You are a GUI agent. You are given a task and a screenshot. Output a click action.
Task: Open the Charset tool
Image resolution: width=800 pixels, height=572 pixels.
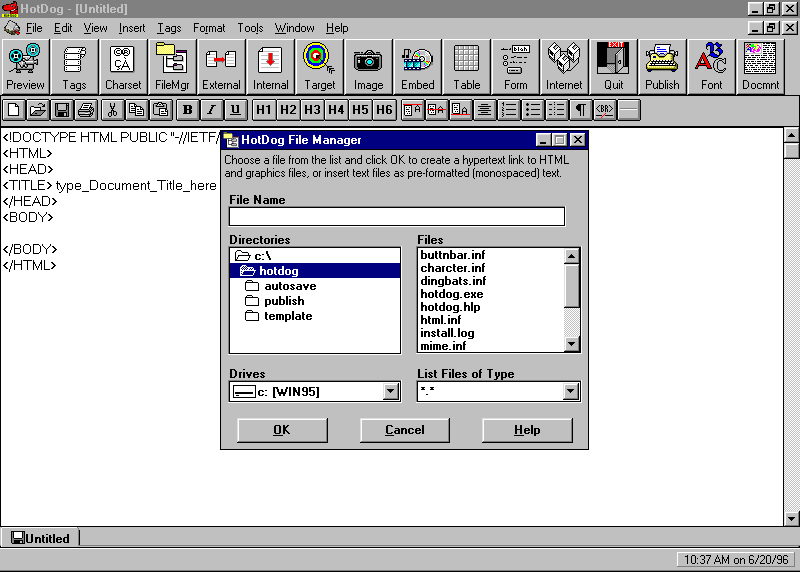click(x=123, y=67)
